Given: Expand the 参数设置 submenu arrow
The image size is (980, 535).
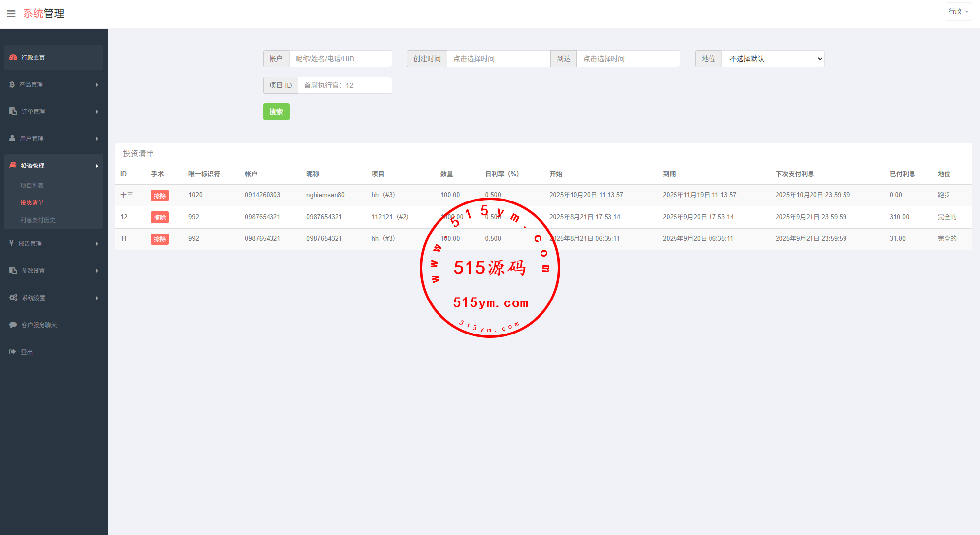Looking at the screenshot, I should (x=97, y=271).
